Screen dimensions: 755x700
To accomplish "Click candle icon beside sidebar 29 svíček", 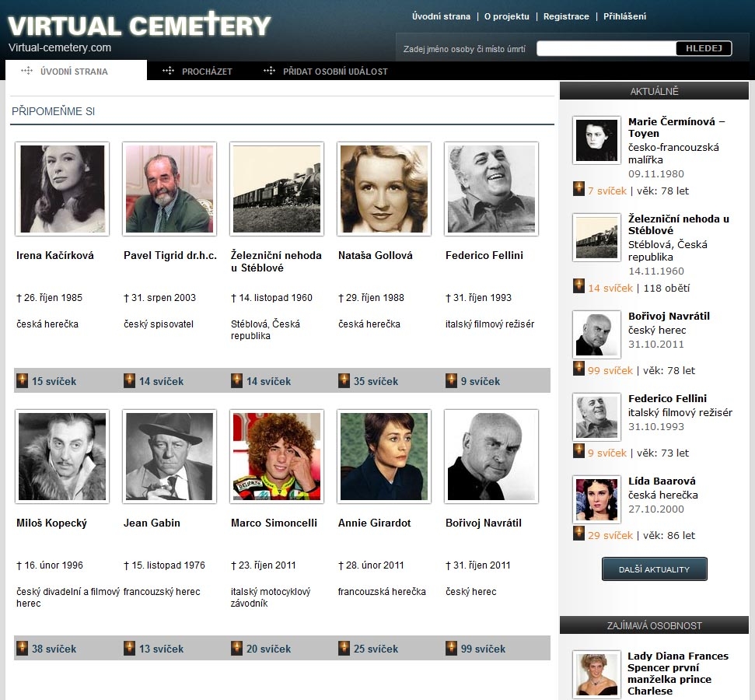I will (578, 534).
